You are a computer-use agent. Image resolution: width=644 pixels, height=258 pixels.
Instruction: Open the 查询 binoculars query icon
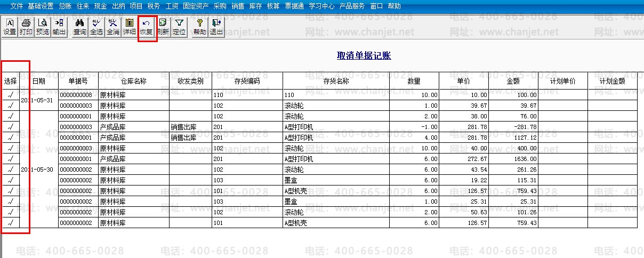pos(80,27)
